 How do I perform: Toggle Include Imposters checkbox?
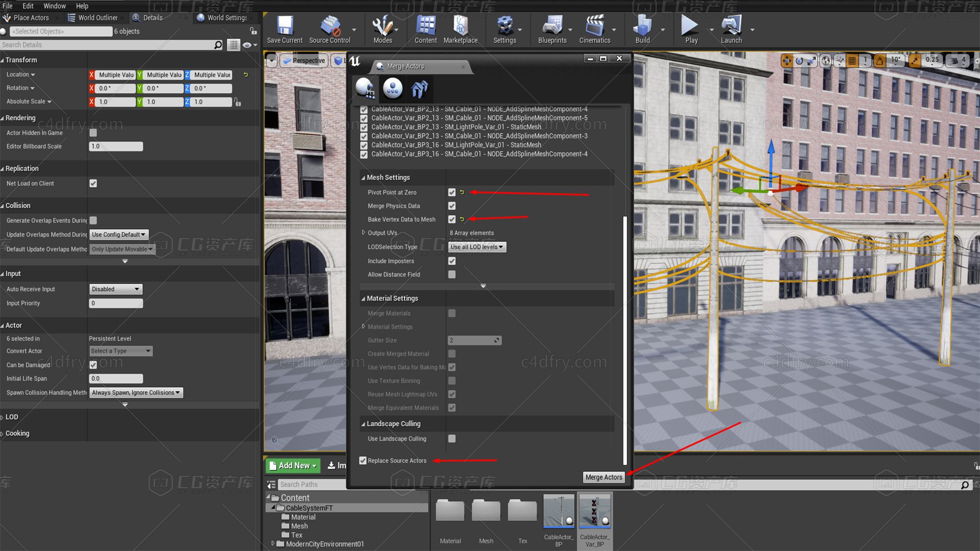tap(452, 261)
